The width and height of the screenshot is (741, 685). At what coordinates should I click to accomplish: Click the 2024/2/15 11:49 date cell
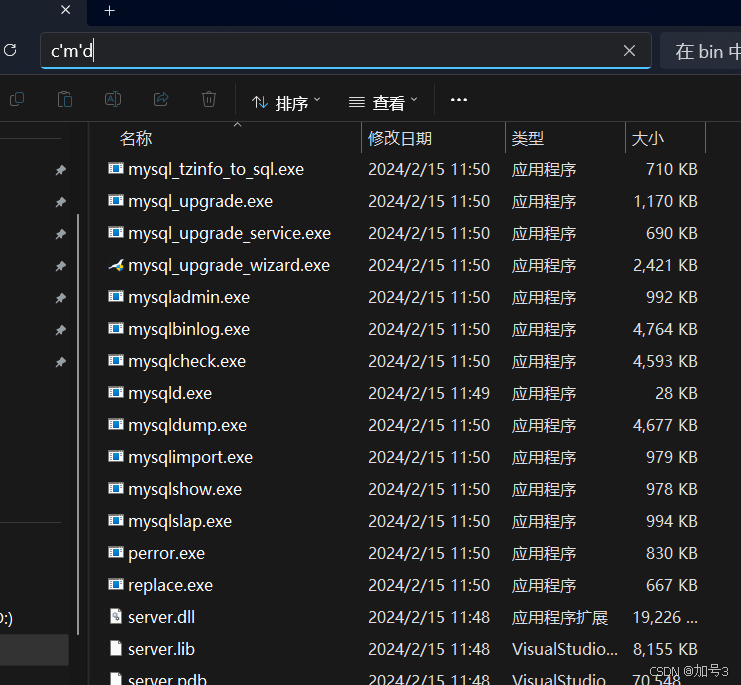(429, 394)
